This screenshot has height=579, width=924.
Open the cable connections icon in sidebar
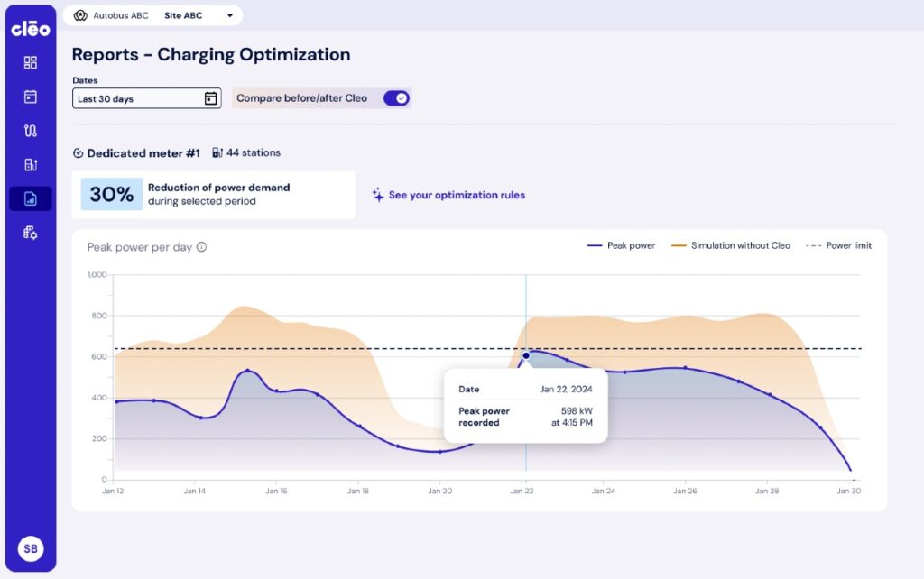(x=31, y=131)
